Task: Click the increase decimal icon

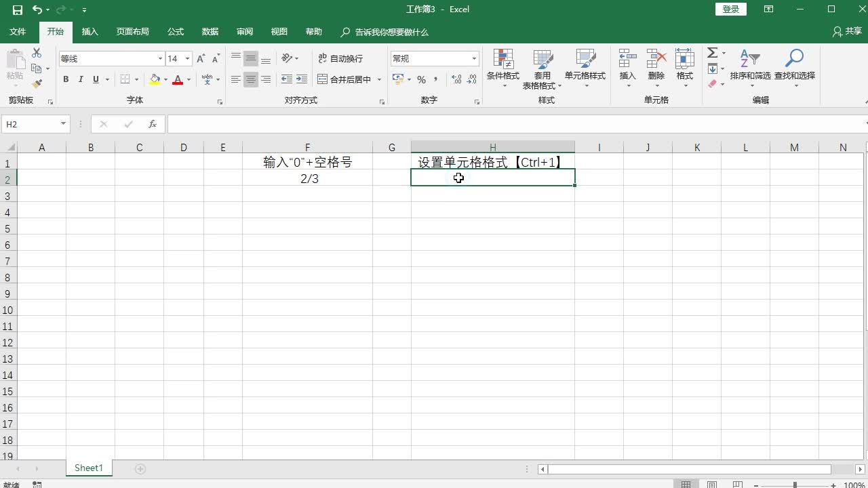Action: click(x=456, y=79)
